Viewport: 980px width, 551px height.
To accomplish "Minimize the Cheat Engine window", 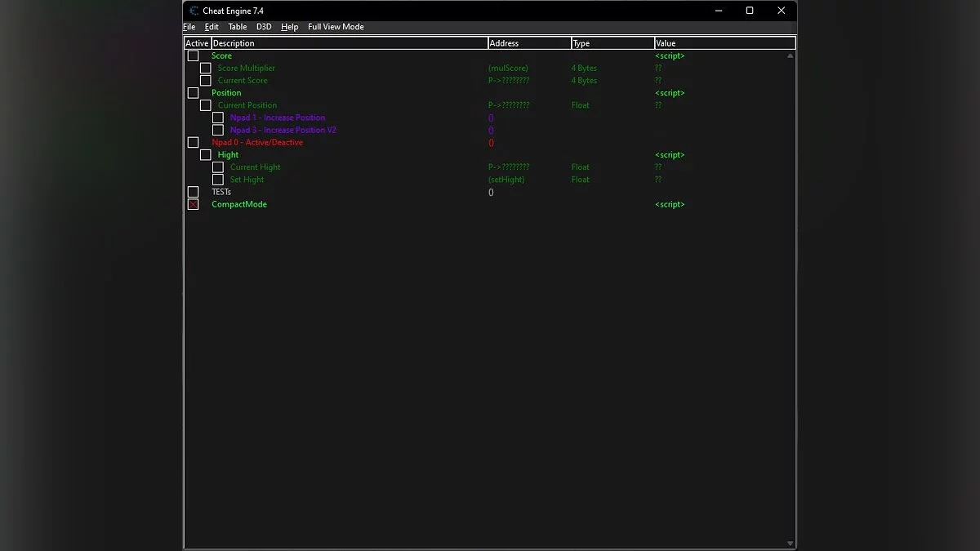I will coord(717,11).
